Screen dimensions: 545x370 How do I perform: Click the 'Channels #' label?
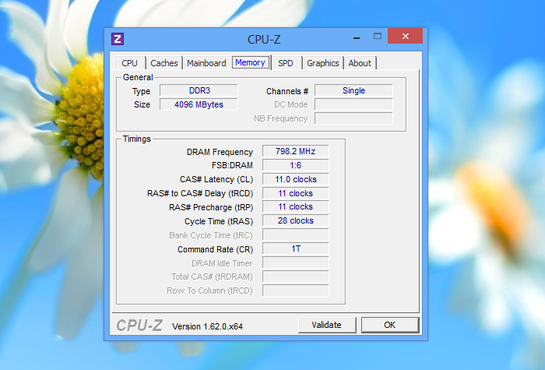coord(287,91)
